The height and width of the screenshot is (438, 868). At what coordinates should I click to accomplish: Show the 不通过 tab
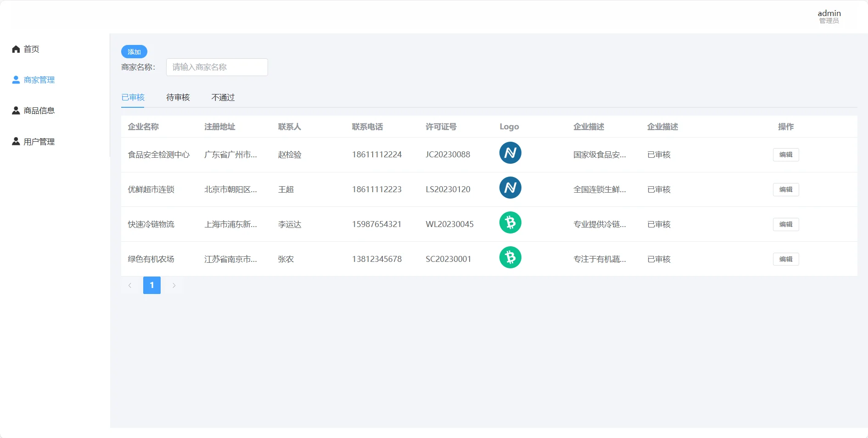click(x=223, y=97)
